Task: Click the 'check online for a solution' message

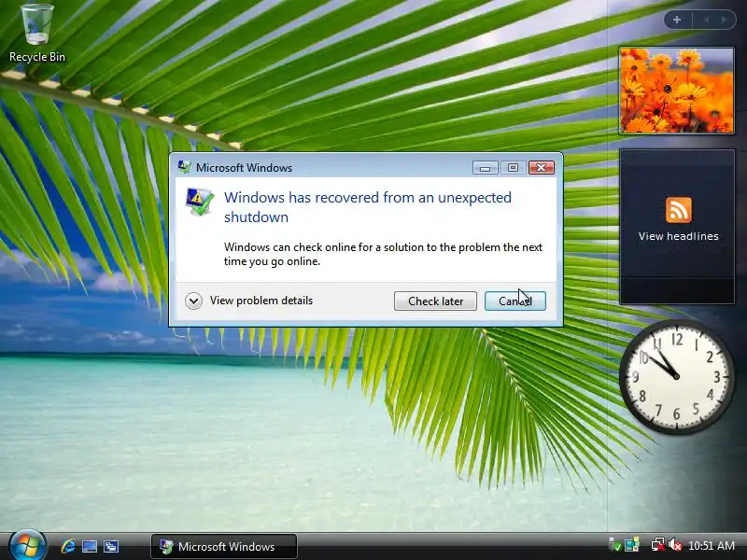Action: tap(383, 254)
